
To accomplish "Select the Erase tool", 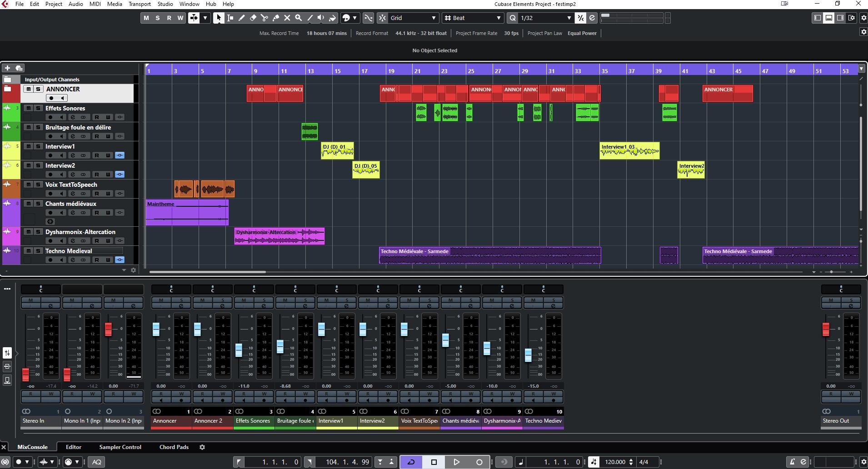I will pyautogui.click(x=253, y=18).
